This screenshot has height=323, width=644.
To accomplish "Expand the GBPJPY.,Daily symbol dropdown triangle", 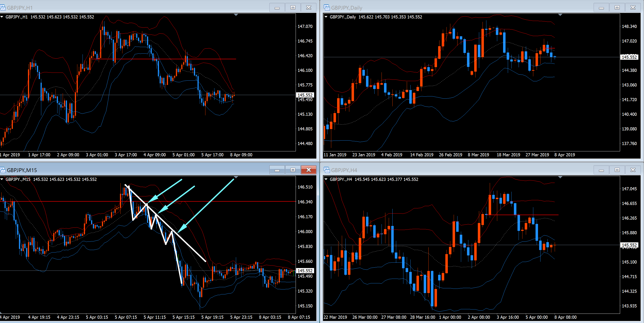I will pos(326,17).
